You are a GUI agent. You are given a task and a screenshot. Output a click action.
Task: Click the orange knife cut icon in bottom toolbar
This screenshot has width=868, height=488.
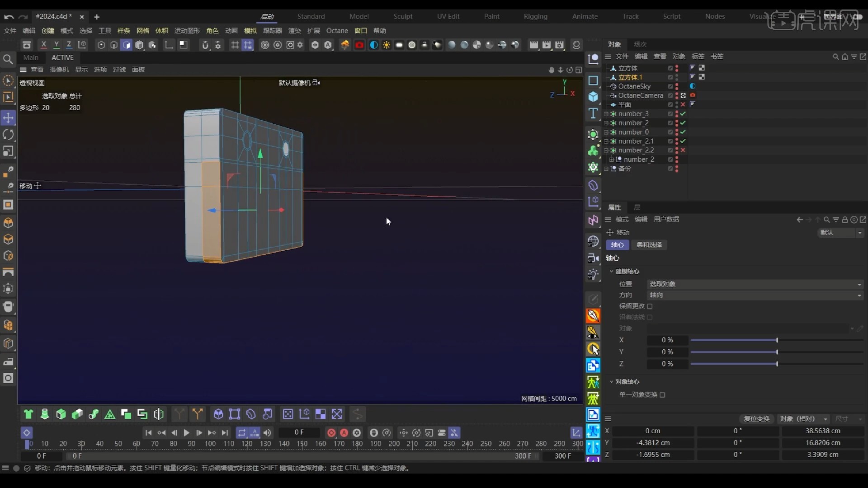click(198, 414)
